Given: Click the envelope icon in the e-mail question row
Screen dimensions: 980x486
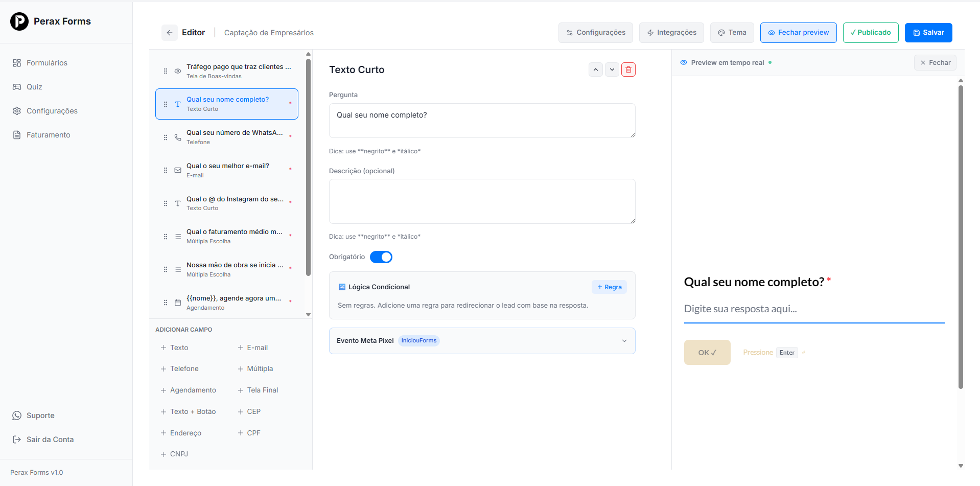Looking at the screenshot, I should click(x=178, y=170).
